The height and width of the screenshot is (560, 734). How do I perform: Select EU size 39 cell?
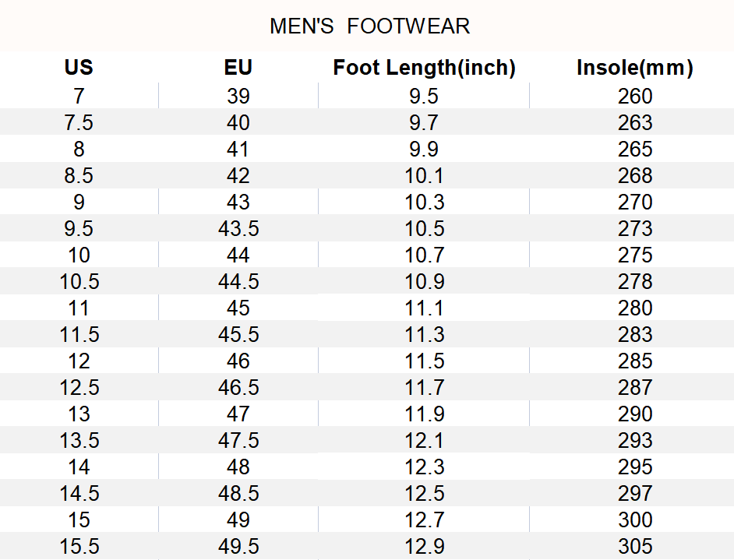(x=238, y=97)
